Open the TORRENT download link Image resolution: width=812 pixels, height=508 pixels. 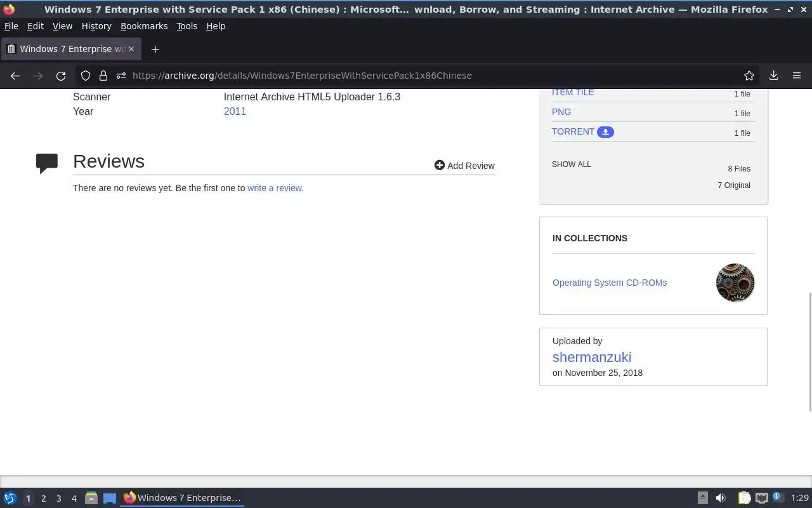pyautogui.click(x=573, y=131)
